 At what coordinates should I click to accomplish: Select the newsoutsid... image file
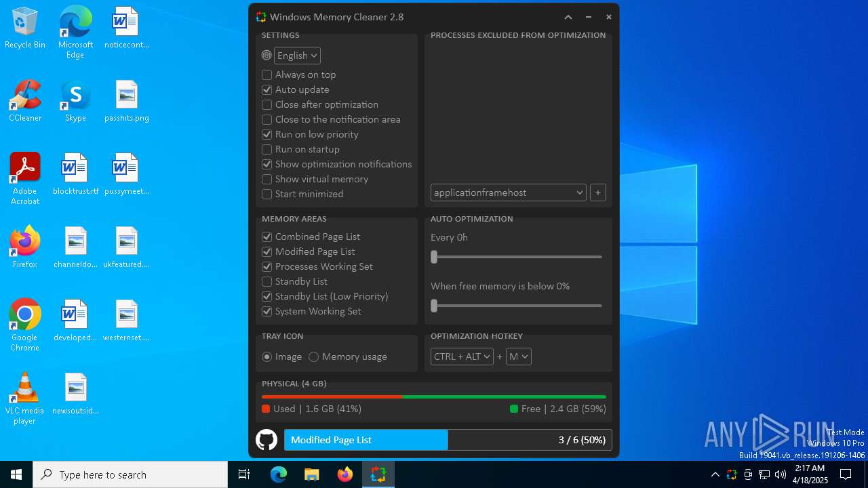(x=75, y=394)
